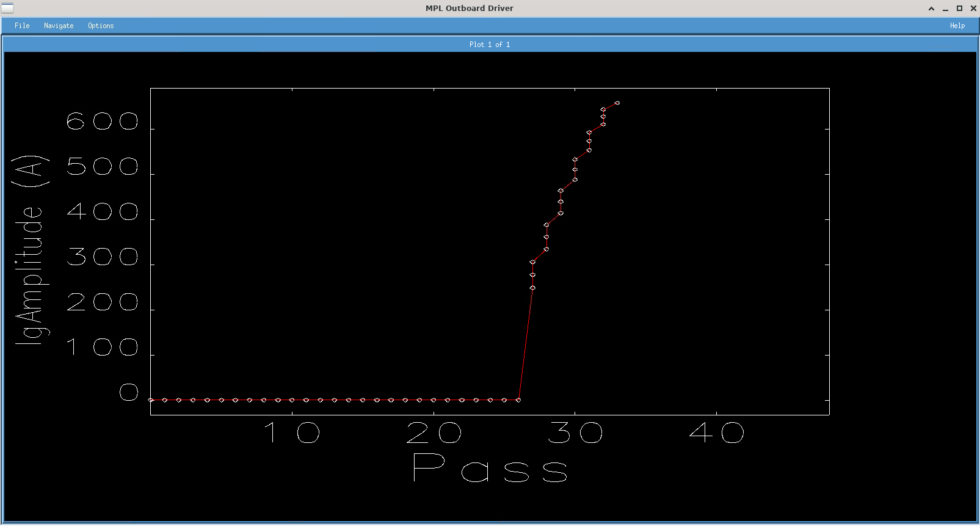Select the first data point at plot's left edge
Viewport: 980px width, 526px height.
pos(151,400)
